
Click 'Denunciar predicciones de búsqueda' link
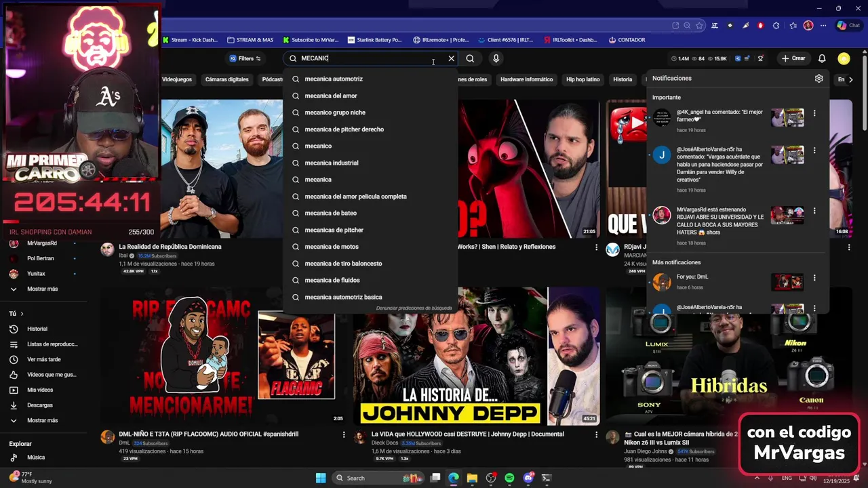pyautogui.click(x=414, y=308)
